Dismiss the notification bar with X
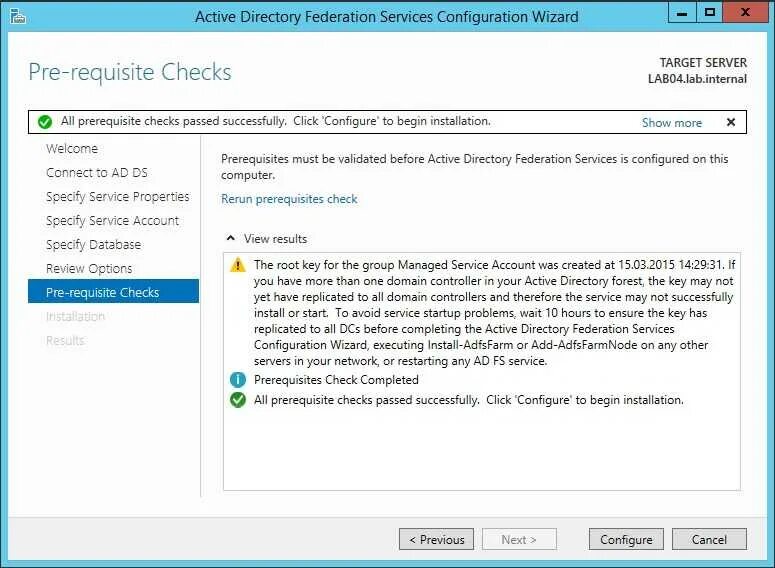The width and height of the screenshot is (775, 568). click(x=731, y=122)
